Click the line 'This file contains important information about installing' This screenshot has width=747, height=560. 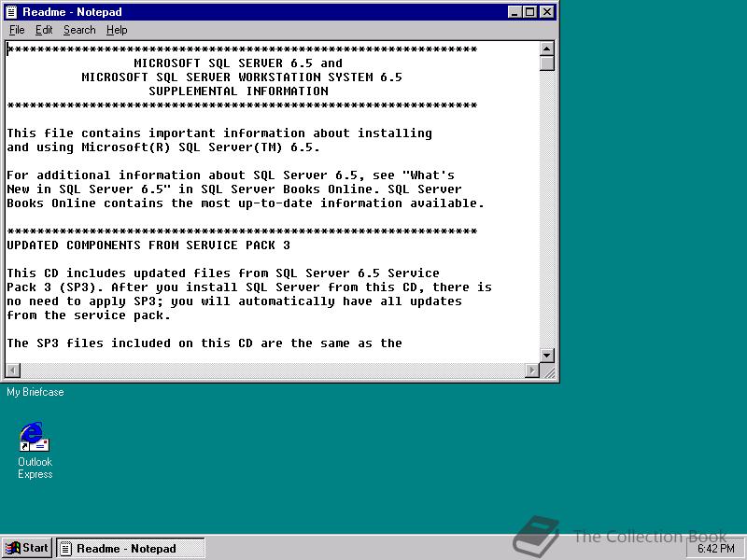[219, 133]
